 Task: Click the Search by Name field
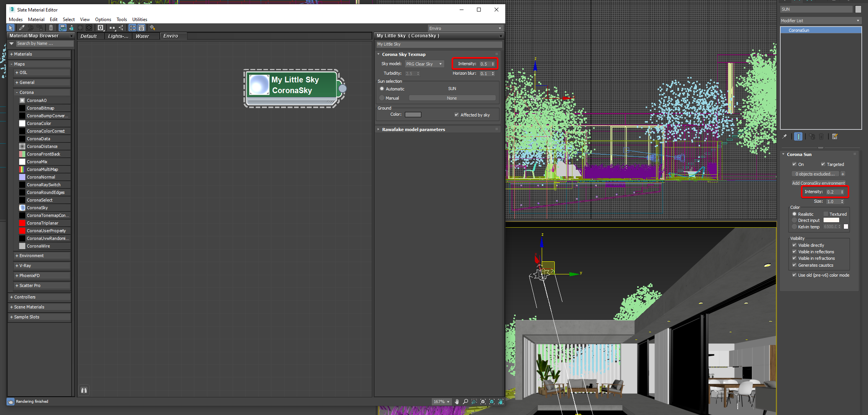pos(44,44)
